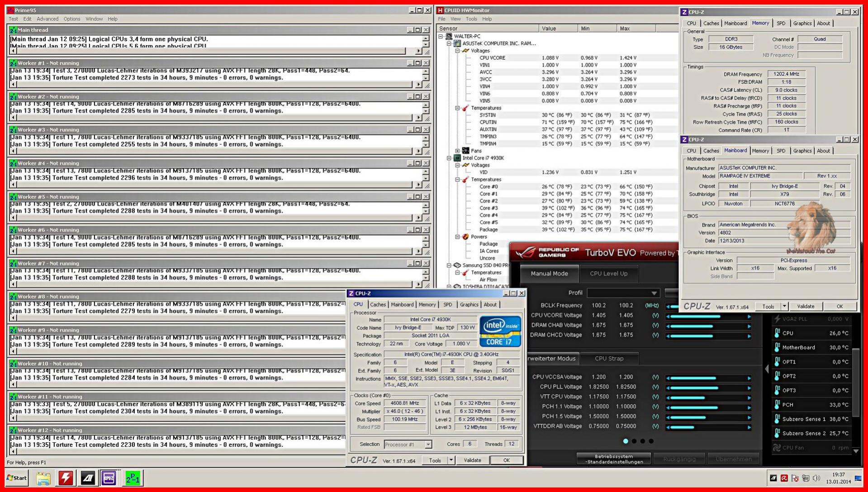The image size is (868, 492).
Task: Click the Voltages icon under ASUSTeK node
Action: coord(465,51)
